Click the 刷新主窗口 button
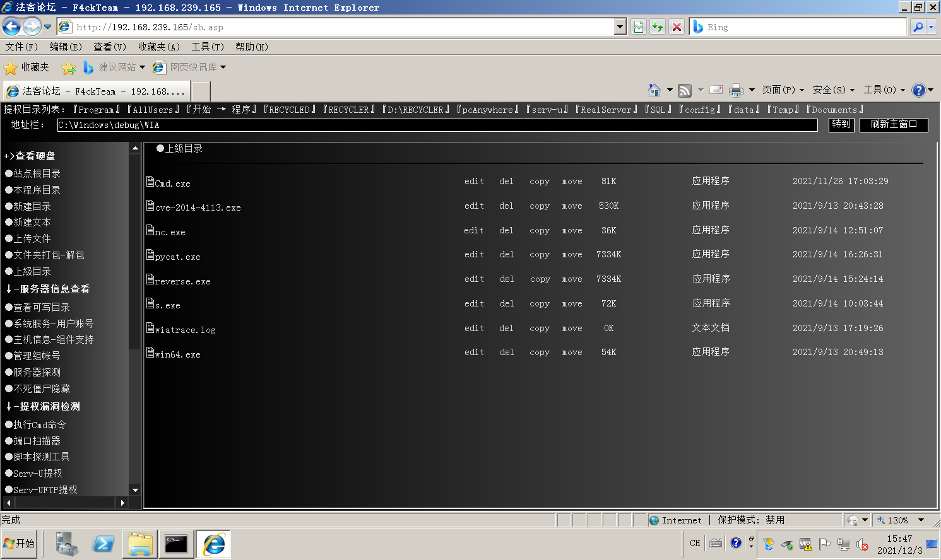 [894, 124]
